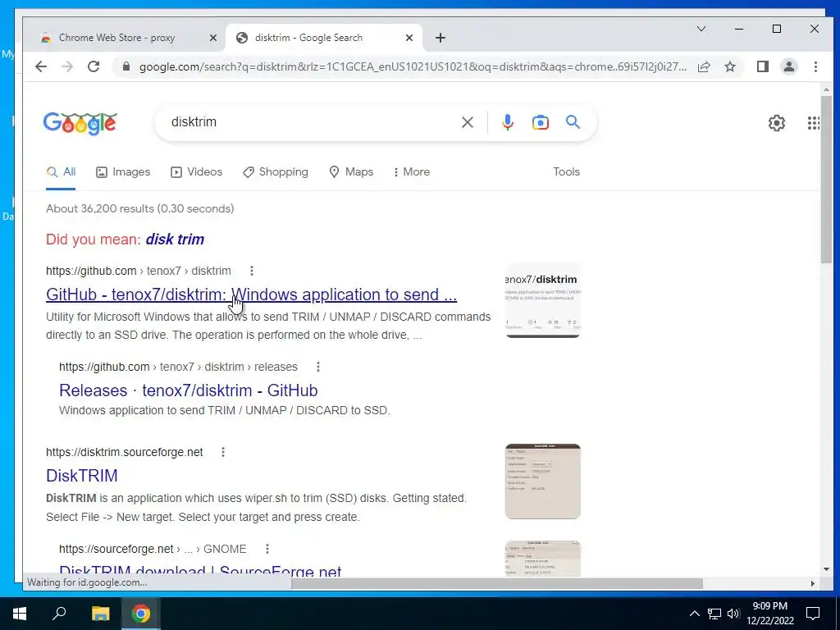Viewport: 840px width, 630px height.
Task: Open the DiskTRIM SourceForge result
Action: pos(81,475)
